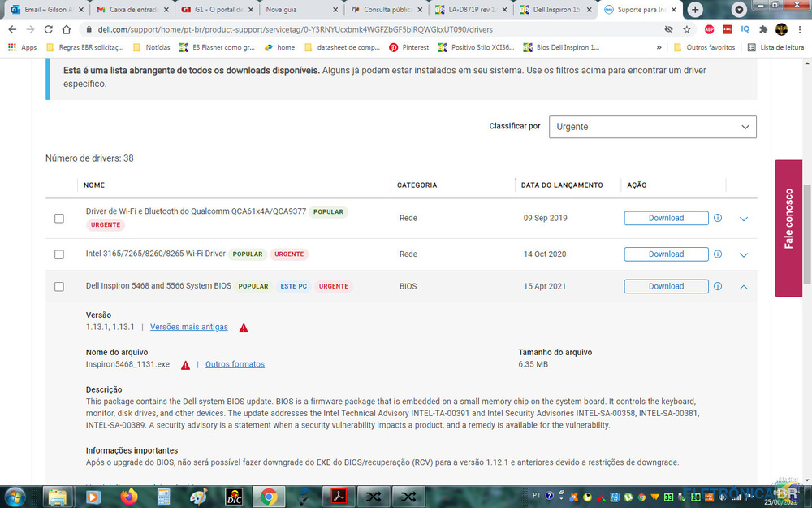This screenshot has height=508, width=812.
Task: Open Adobe Acrobat from the taskbar
Action: [x=339, y=496]
